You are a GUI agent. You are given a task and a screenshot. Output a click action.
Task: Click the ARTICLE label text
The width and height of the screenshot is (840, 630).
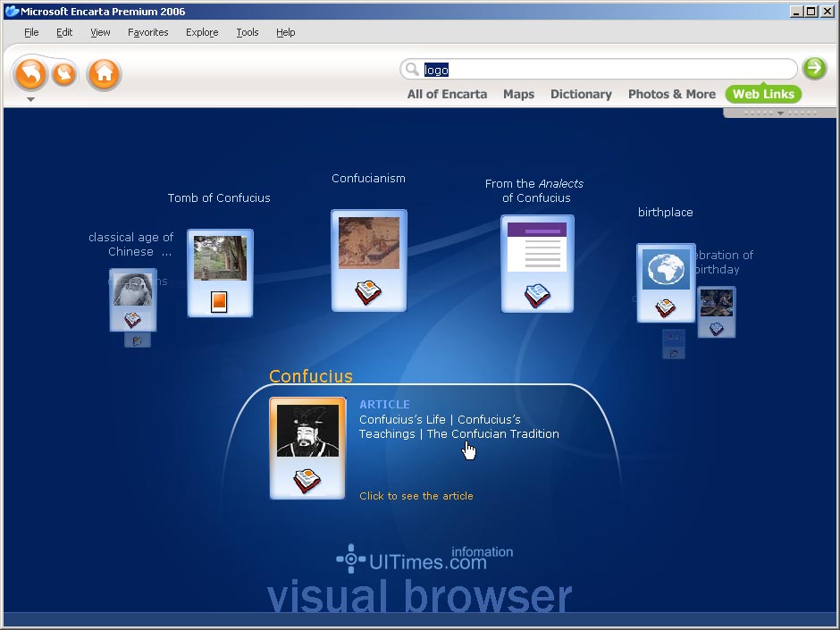(x=384, y=405)
